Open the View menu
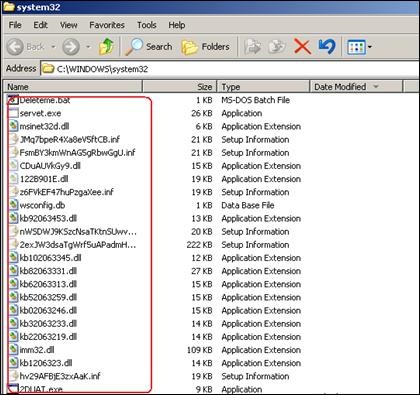420x395 pixels. pos(68,25)
